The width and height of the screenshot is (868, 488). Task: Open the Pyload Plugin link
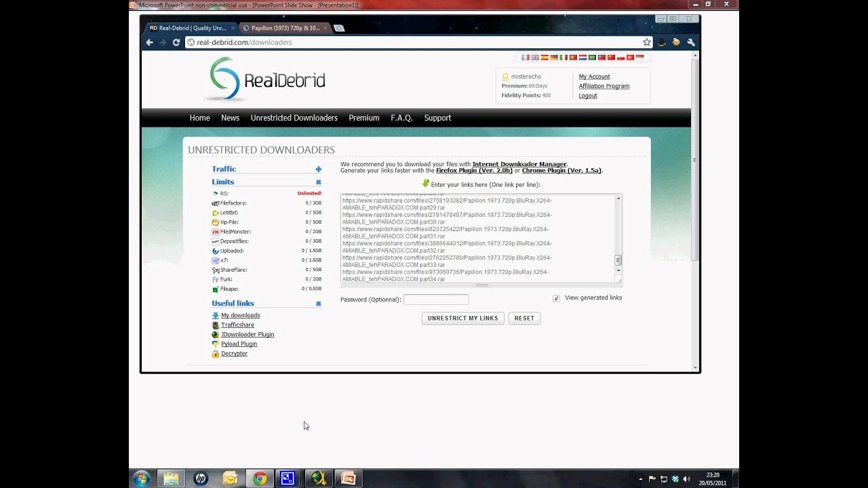point(239,344)
